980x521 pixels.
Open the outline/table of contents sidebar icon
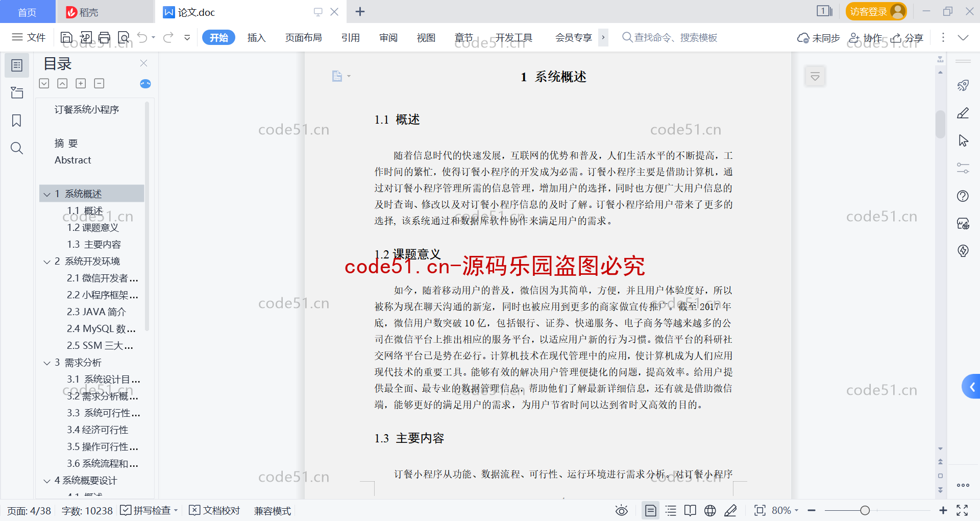tap(17, 65)
